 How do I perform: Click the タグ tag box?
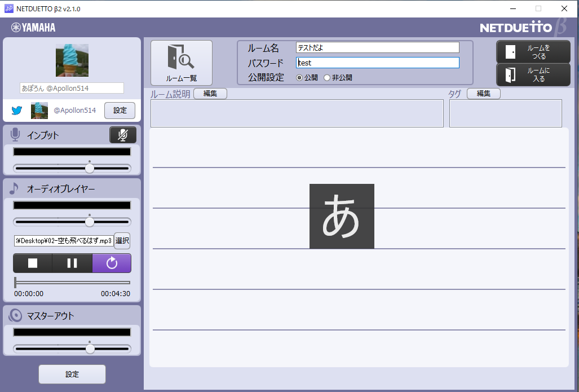(506, 113)
